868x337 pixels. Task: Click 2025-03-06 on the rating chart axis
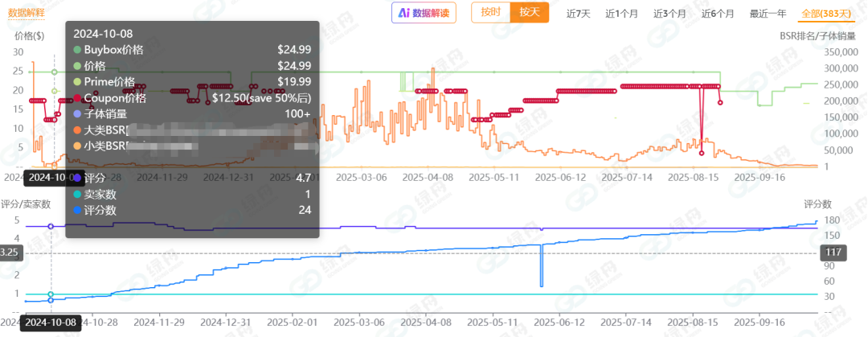point(360,322)
